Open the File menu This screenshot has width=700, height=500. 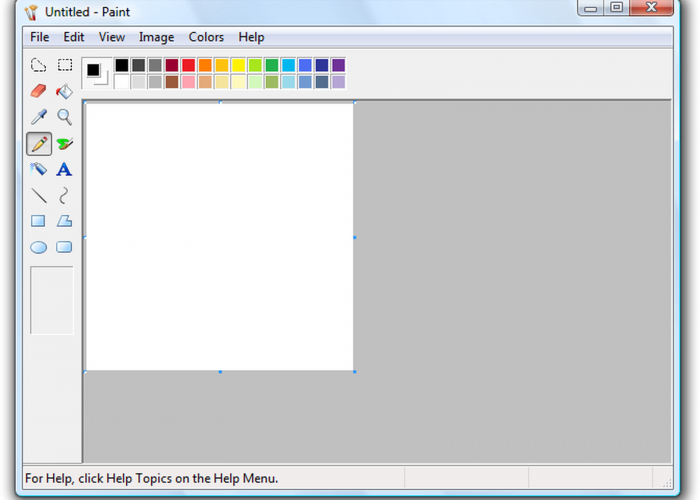[x=39, y=37]
